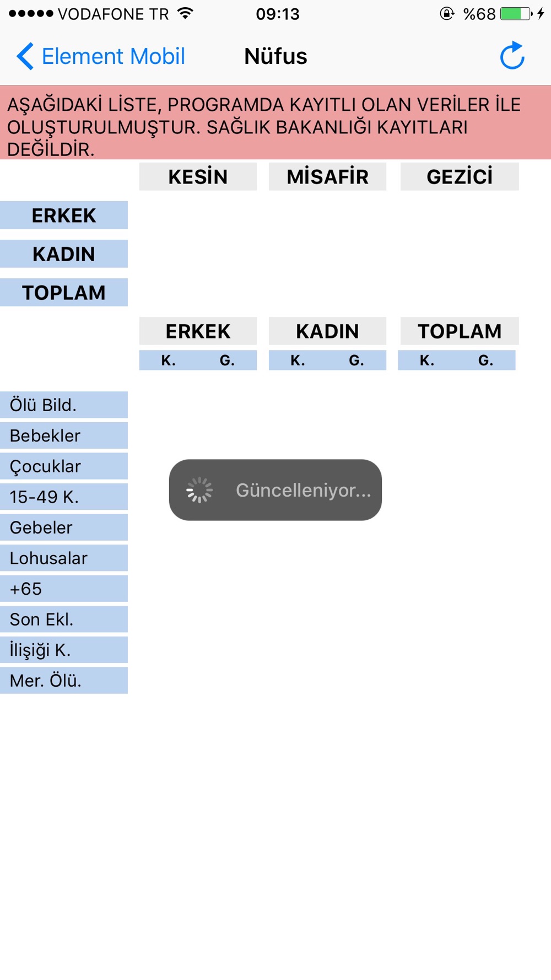
Task: Select the MİSAFİR column header
Action: pos(327,176)
